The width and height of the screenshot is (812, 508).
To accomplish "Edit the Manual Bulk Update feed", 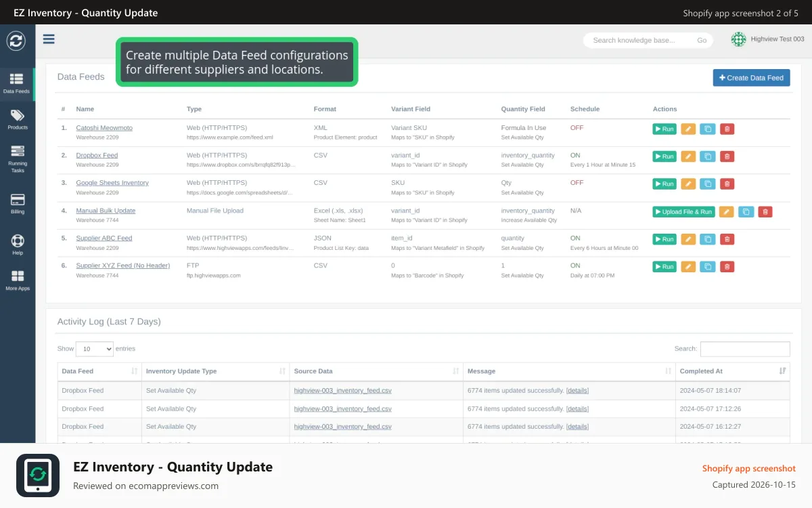I will tap(726, 212).
